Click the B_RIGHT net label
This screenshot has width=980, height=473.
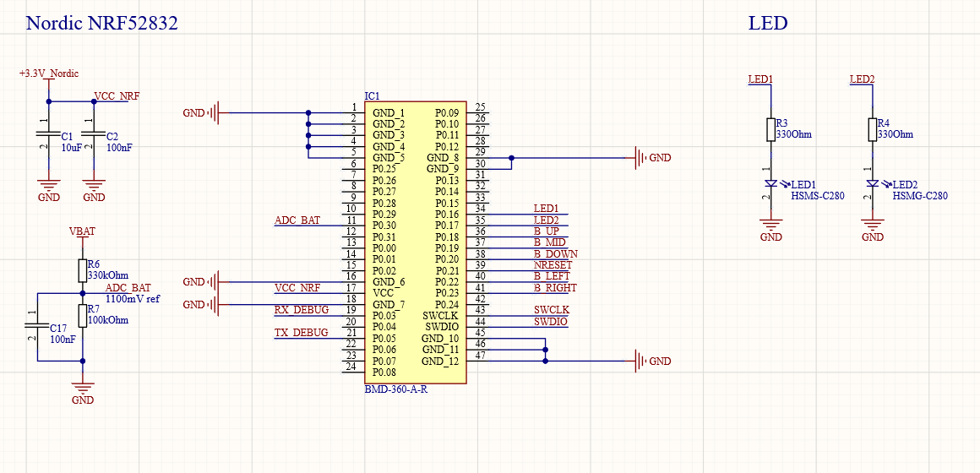[x=555, y=288]
